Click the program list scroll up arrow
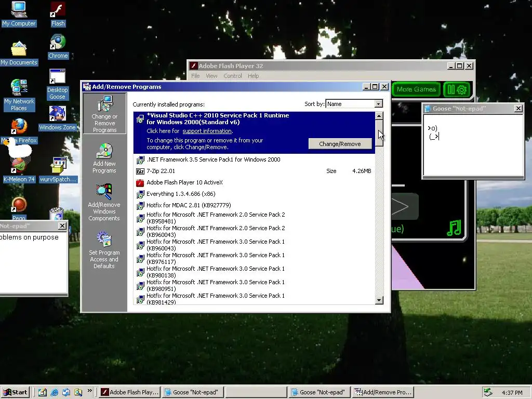The width and height of the screenshot is (532, 399). point(379,116)
